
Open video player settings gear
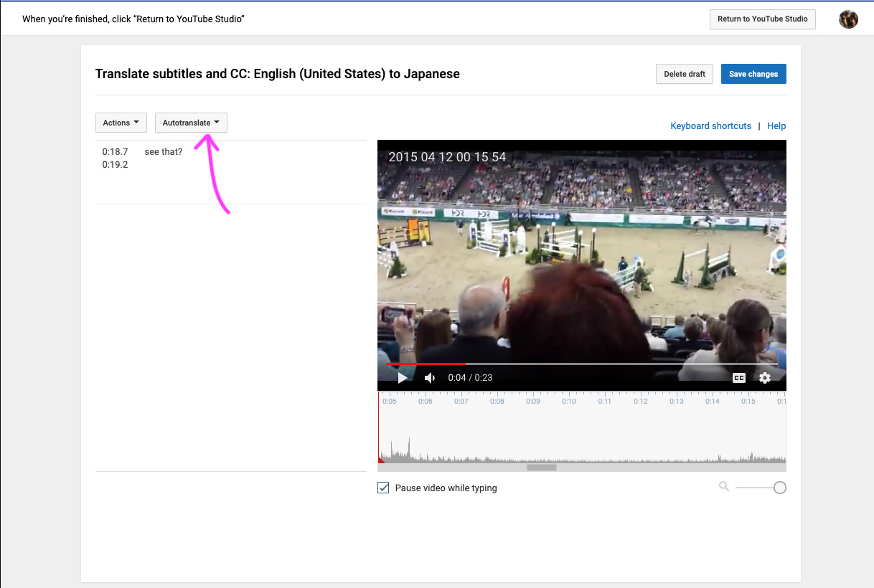765,378
